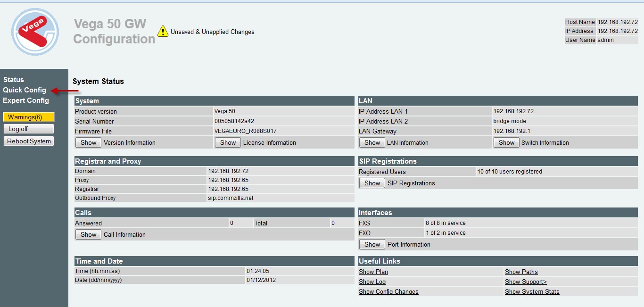Click the Useful Links section header
The height and width of the screenshot is (307, 644).
click(498, 261)
